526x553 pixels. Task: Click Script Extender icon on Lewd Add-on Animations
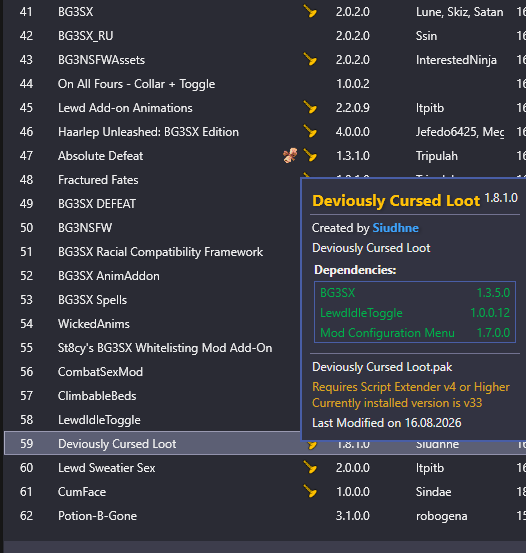(310, 108)
